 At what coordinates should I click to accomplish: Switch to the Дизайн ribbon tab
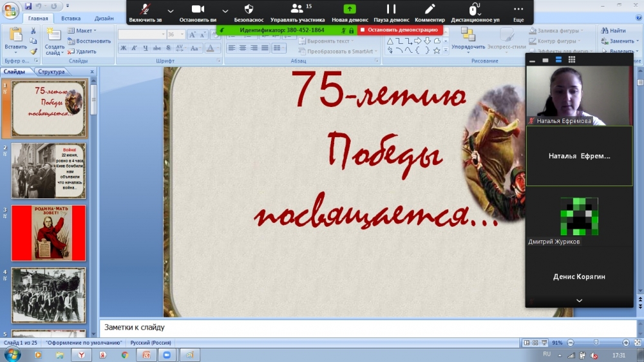pos(104,19)
